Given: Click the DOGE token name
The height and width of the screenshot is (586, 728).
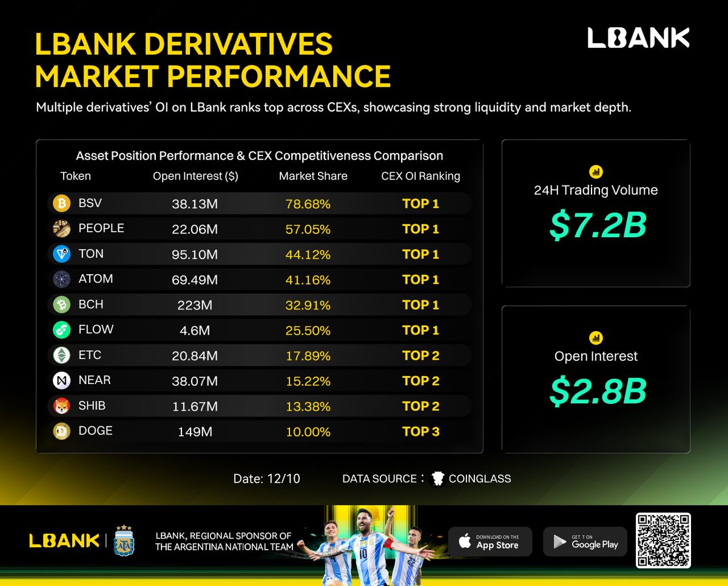Looking at the screenshot, I should 95,431.
